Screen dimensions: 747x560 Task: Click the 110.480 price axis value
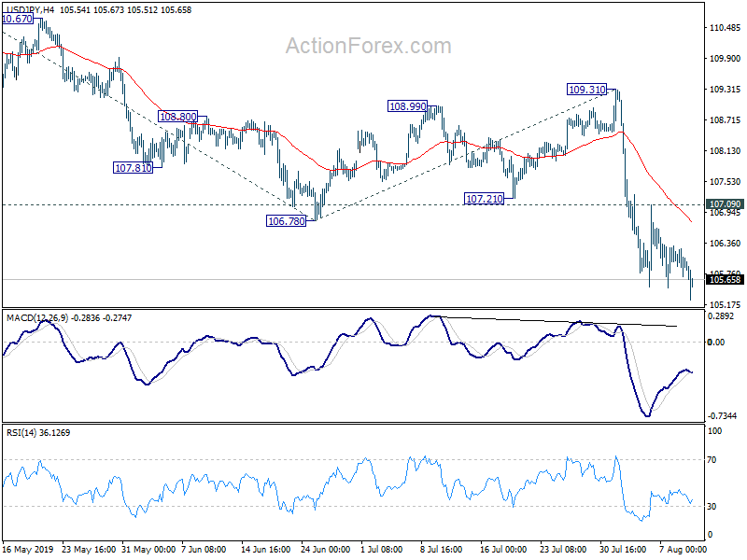coord(725,28)
